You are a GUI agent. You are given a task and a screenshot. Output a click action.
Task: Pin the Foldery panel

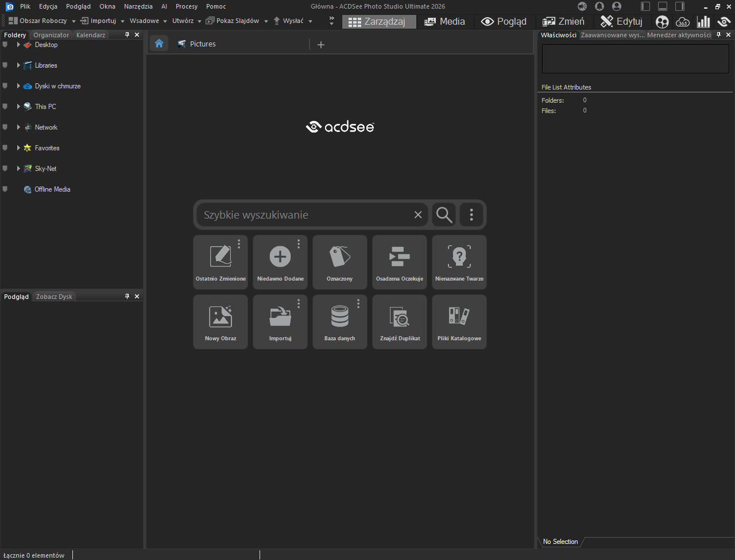click(127, 35)
